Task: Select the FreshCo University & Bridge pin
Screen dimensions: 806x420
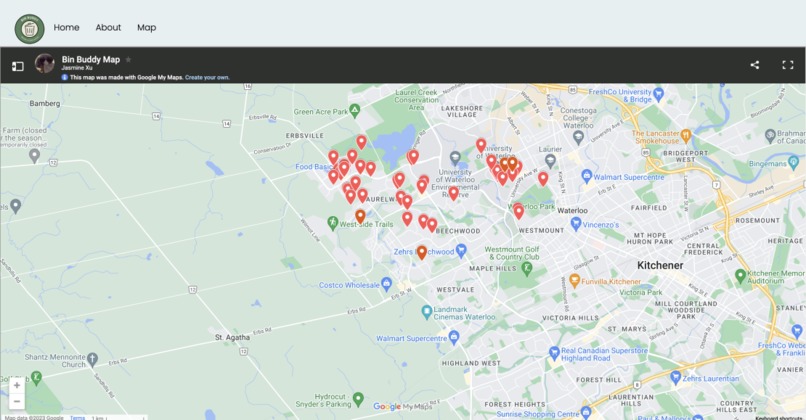Action: pos(659,94)
